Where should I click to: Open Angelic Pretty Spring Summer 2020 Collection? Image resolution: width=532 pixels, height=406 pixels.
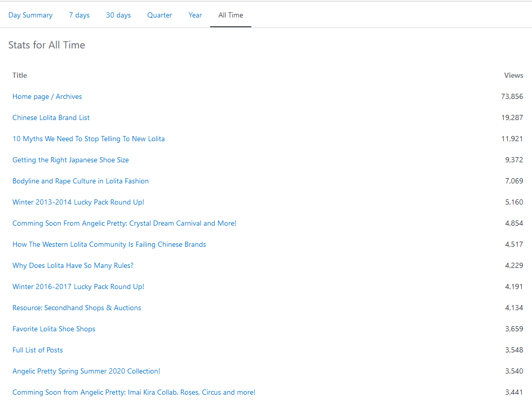86,371
